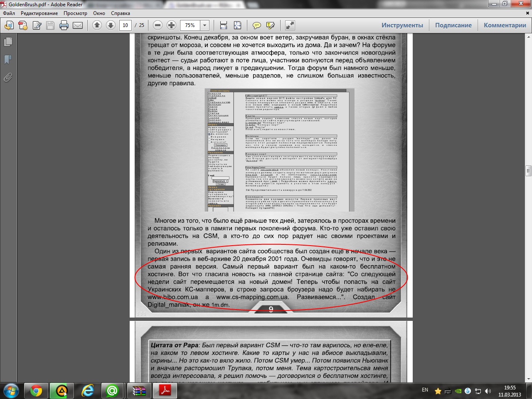Image resolution: width=532 pixels, height=399 pixels.
Task: Open the Окно menu
Action: click(99, 13)
